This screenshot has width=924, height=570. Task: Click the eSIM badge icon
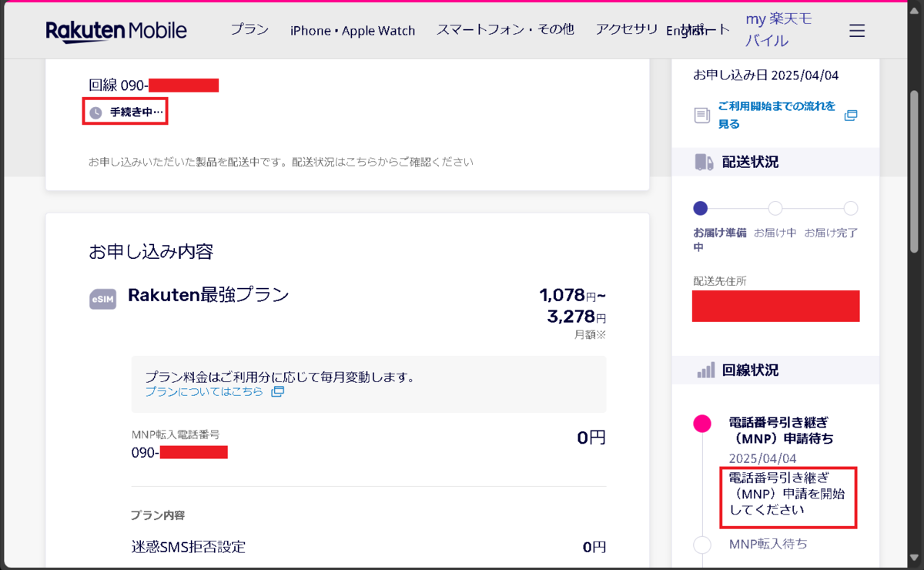point(103,300)
